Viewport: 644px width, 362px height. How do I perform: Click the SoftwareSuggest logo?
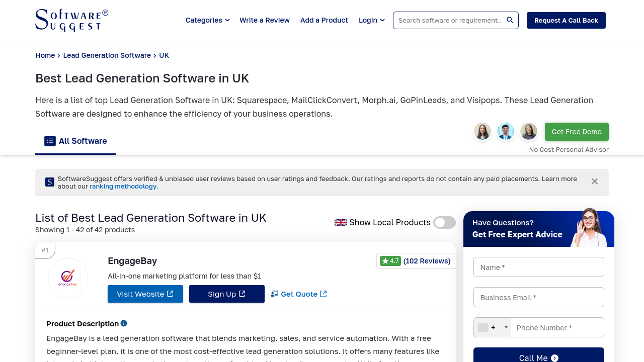(x=71, y=21)
